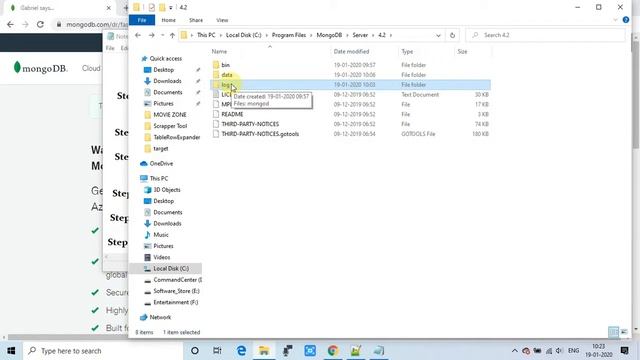This screenshot has width=640, height=360.
Task: Click mongoDB logo in browser
Action: (x=40, y=68)
